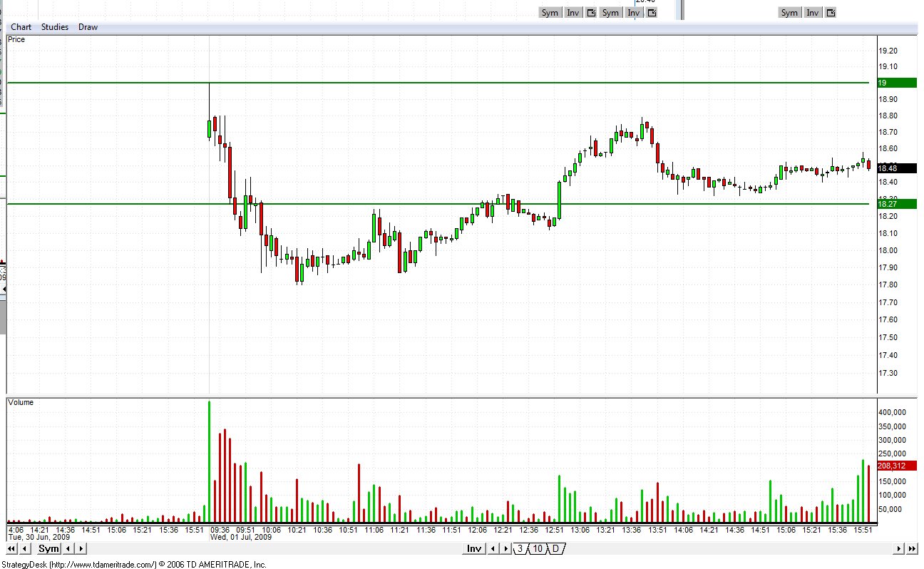Click the green 19 price label on axis
Screen dimensions: 924x569
pyautogui.click(x=896, y=83)
